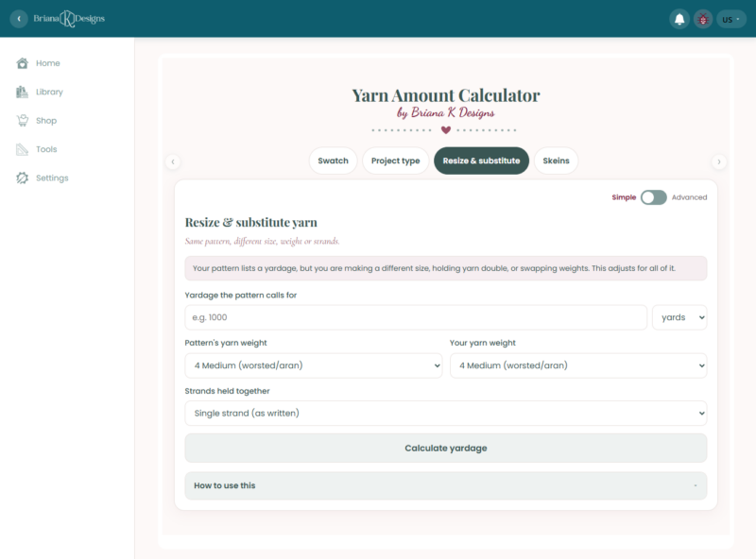Open Shop in the sidebar

tap(46, 121)
